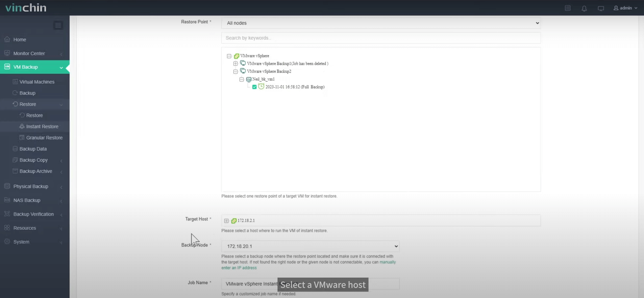The height and width of the screenshot is (298, 644).
Task: Select the VMware vSphere tree root label
Action: pos(254,56)
